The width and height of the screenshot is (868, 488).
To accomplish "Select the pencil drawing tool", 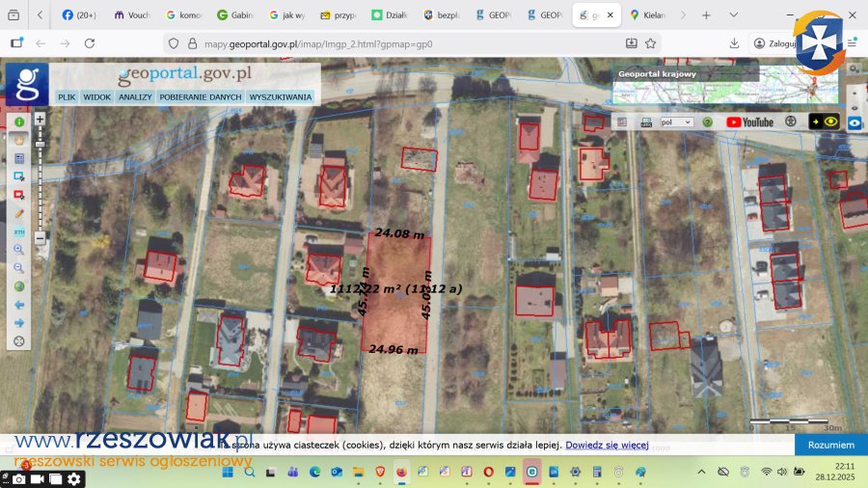I will [18, 213].
